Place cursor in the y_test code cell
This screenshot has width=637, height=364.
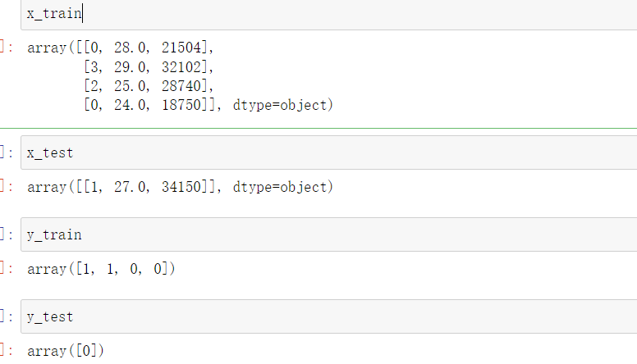[x=328, y=316]
